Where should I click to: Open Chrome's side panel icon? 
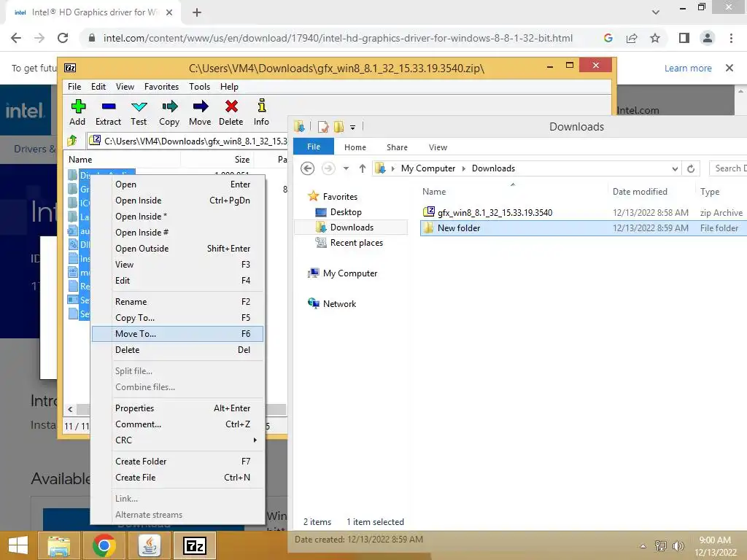click(684, 38)
